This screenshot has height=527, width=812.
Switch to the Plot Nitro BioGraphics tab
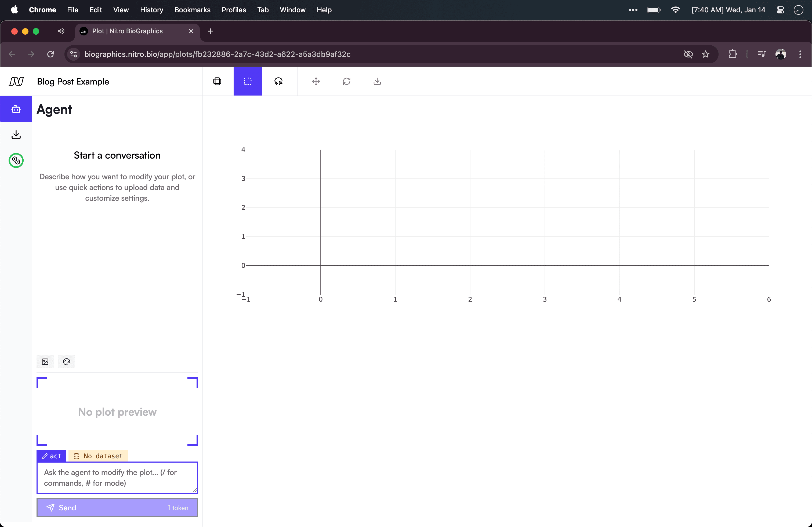[x=127, y=31]
